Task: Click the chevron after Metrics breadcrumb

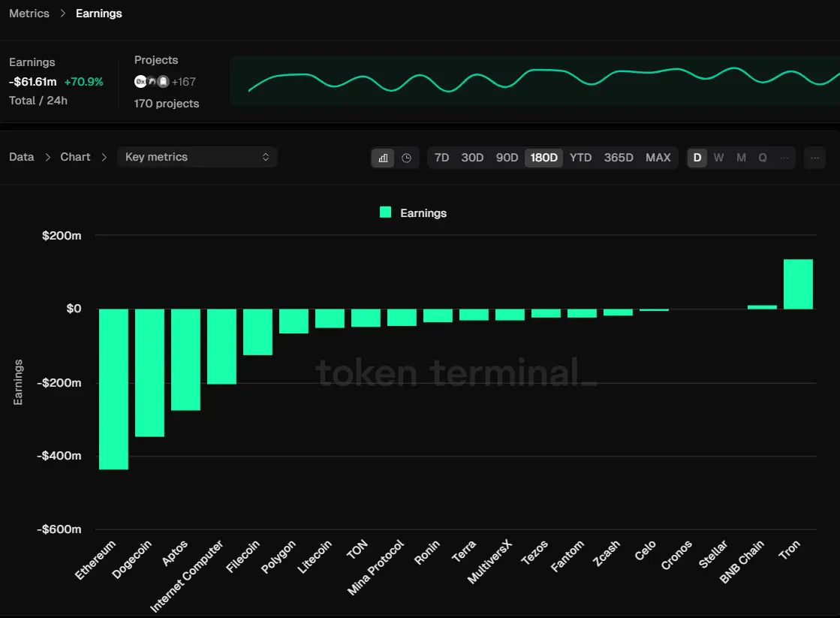Action: pyautogui.click(x=62, y=14)
